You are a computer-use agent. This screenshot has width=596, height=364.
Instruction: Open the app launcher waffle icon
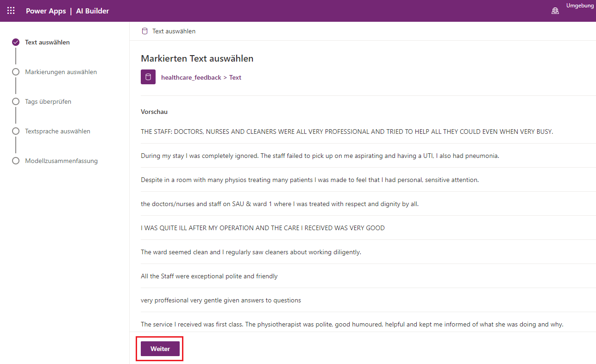(x=11, y=11)
